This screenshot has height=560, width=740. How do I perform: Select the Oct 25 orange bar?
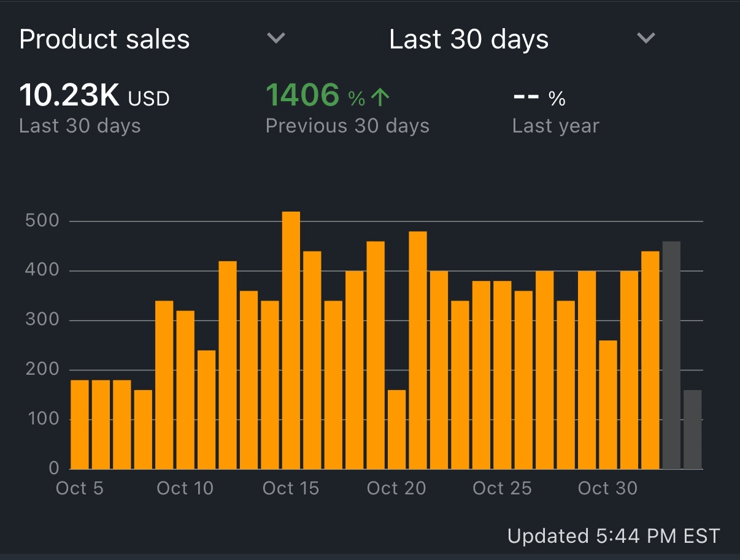point(503,375)
